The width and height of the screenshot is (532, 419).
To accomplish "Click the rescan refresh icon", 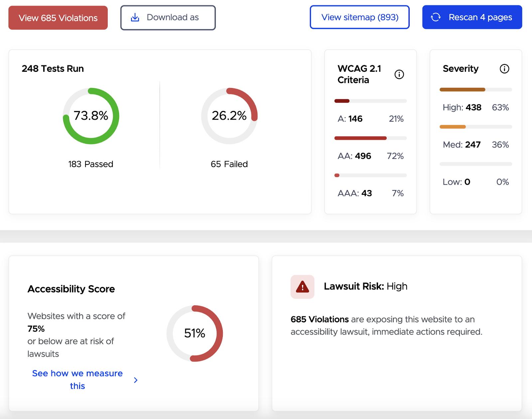I will click(436, 17).
